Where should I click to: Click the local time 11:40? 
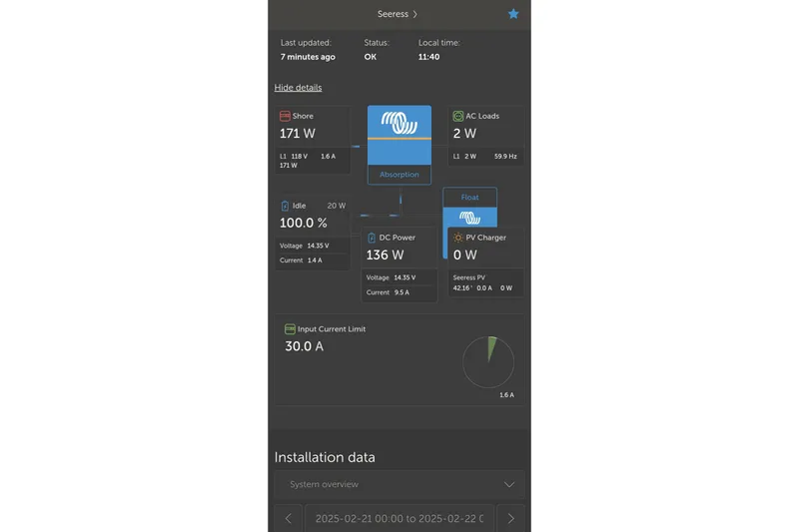pyautogui.click(x=429, y=57)
